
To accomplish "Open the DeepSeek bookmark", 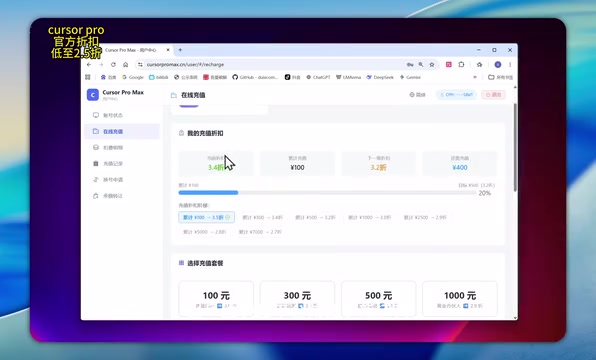I will (380, 77).
